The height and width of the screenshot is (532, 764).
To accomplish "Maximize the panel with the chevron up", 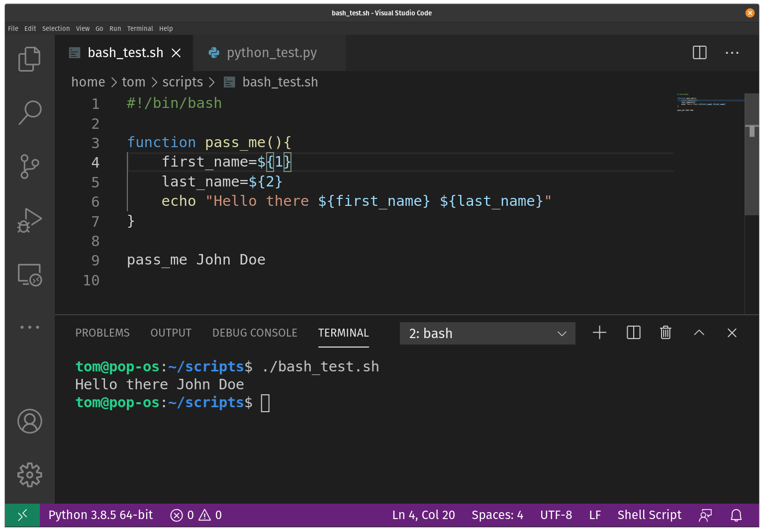I will pos(699,333).
